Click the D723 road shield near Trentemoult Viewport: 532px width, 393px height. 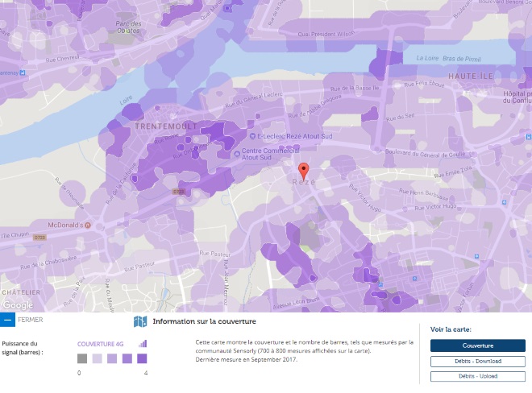click(178, 192)
